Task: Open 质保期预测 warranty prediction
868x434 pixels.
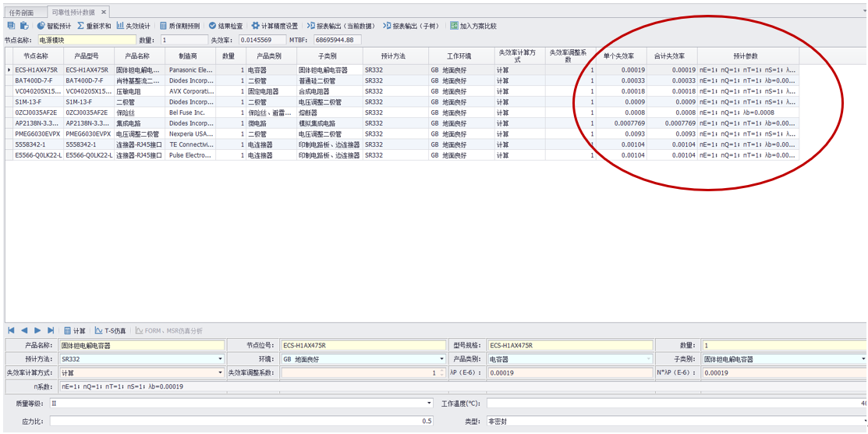Action: click(179, 26)
